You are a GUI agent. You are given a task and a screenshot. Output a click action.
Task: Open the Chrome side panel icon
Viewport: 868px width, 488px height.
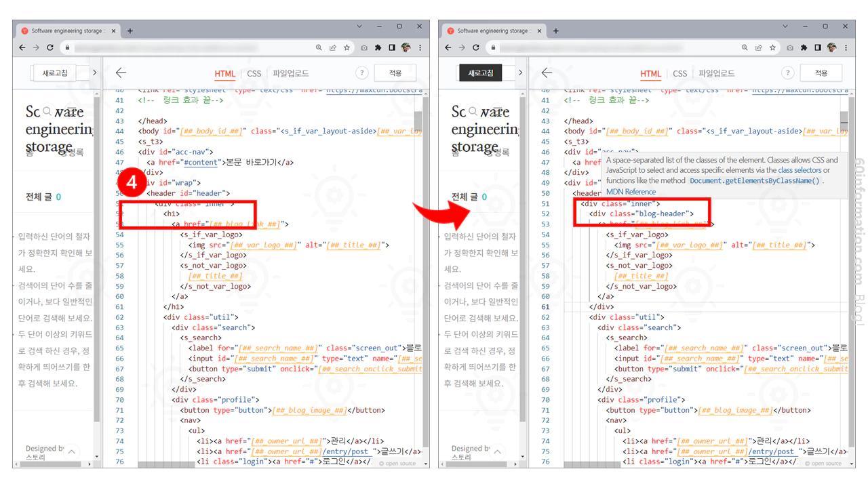(x=393, y=47)
